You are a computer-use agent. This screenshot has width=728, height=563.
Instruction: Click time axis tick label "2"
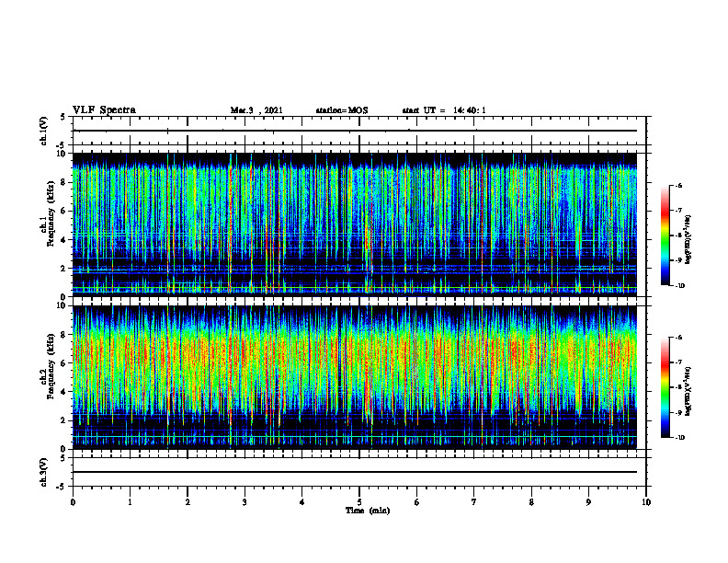pos(188,502)
